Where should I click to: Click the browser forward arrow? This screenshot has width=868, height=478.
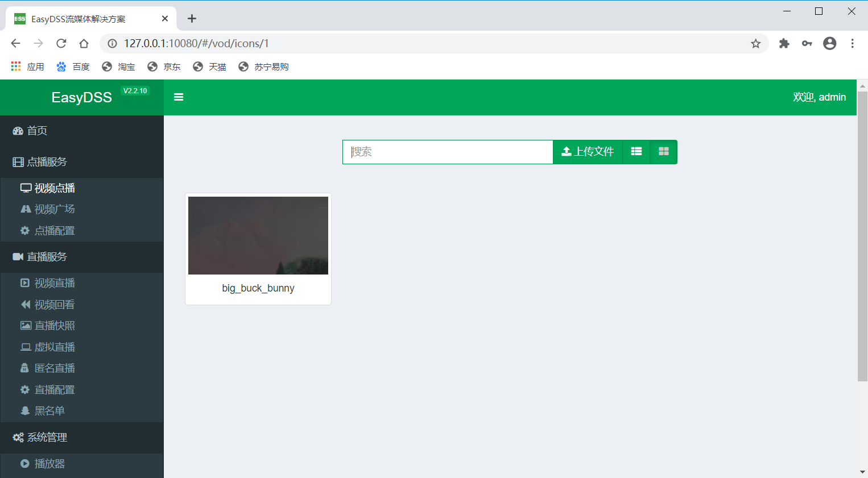38,43
